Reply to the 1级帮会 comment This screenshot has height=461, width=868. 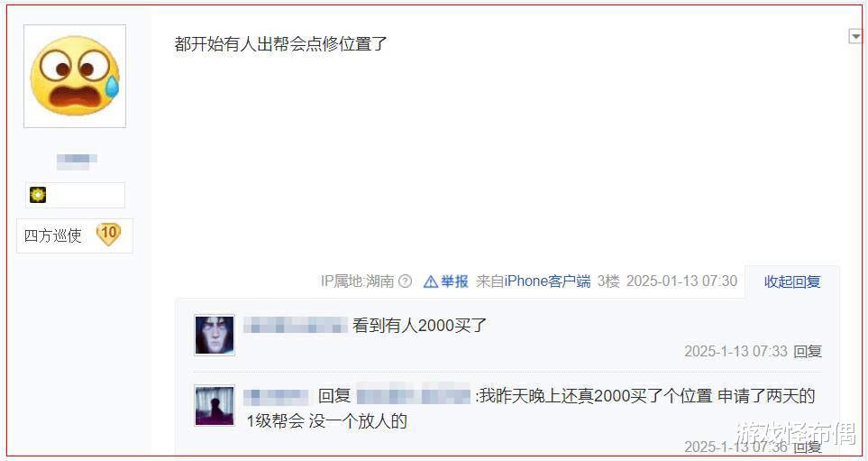[807, 447]
